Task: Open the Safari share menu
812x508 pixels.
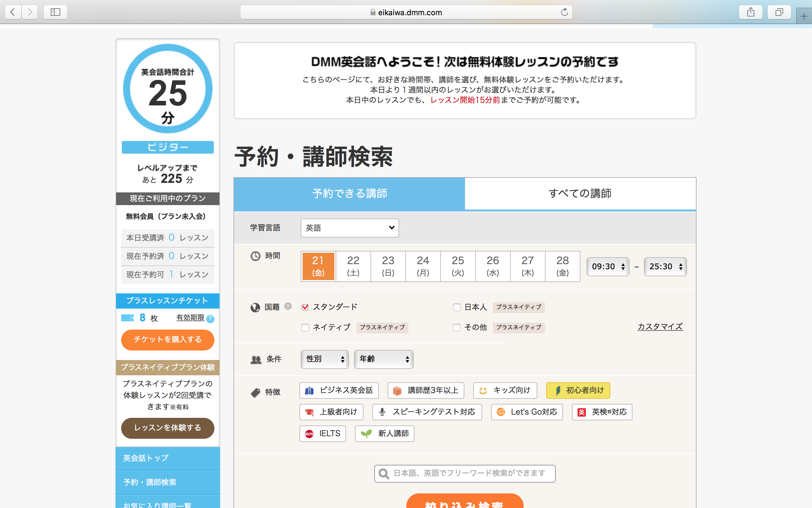Action: (750, 12)
